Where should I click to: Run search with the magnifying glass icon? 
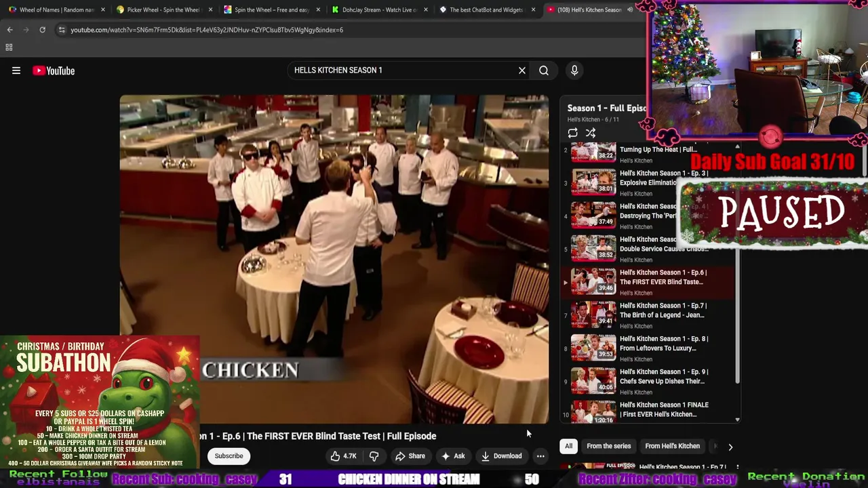pos(544,70)
